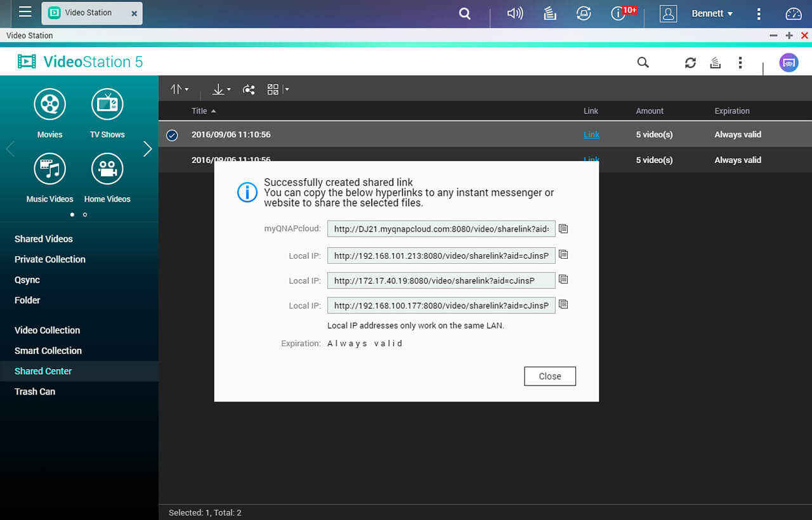Select the second category page dot
Image resolution: width=812 pixels, height=520 pixels.
[x=85, y=214]
